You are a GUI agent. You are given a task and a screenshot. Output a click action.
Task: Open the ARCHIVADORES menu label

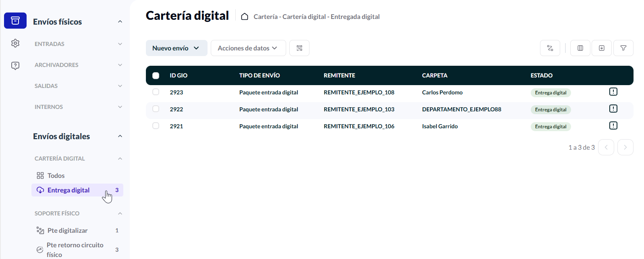(x=56, y=65)
